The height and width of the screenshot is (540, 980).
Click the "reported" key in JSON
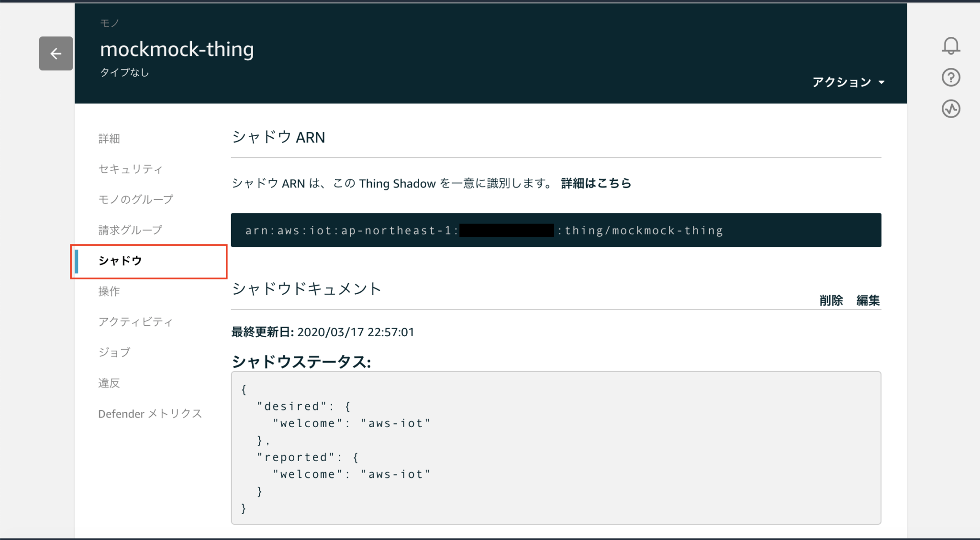coord(296,457)
